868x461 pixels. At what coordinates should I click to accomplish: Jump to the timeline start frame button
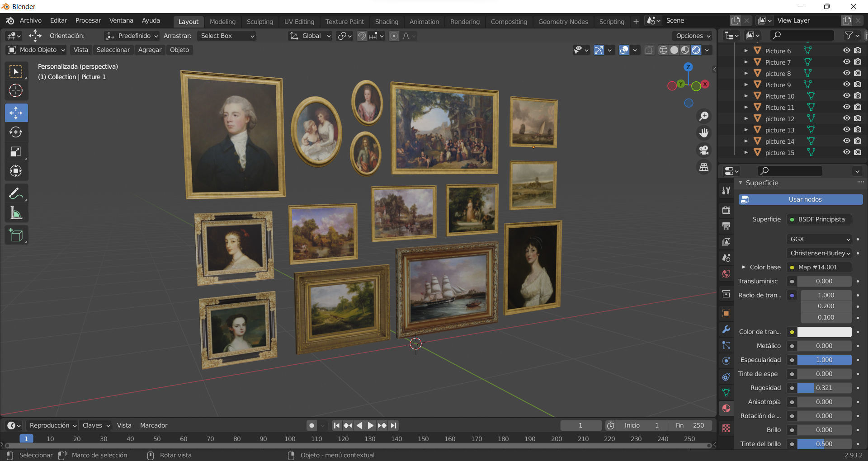click(336, 425)
